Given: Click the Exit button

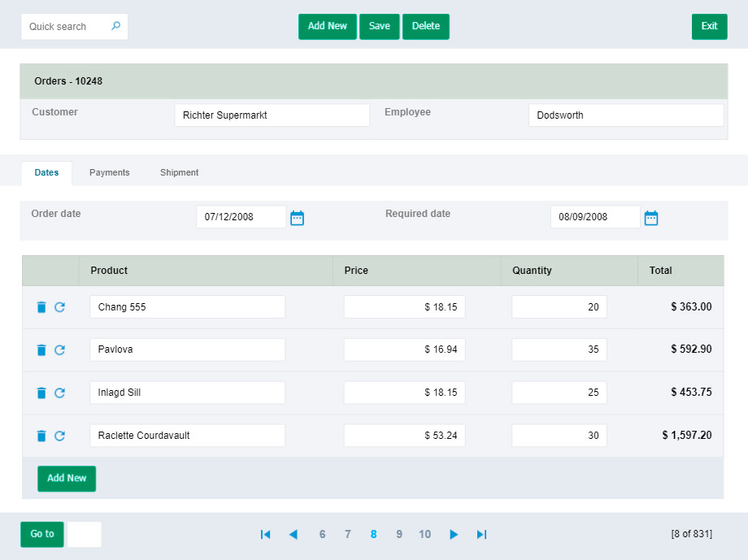Looking at the screenshot, I should 709,26.
